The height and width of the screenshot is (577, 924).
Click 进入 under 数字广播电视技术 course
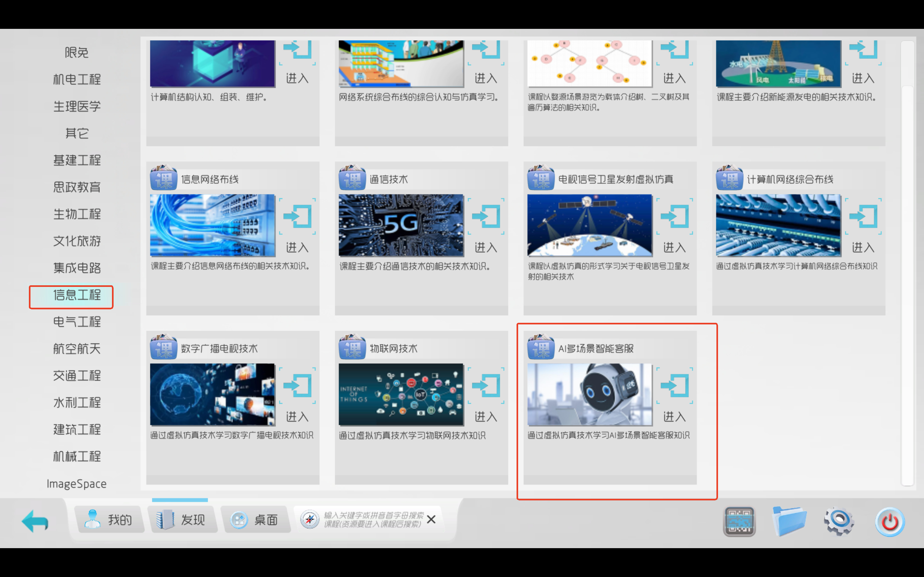[297, 416]
